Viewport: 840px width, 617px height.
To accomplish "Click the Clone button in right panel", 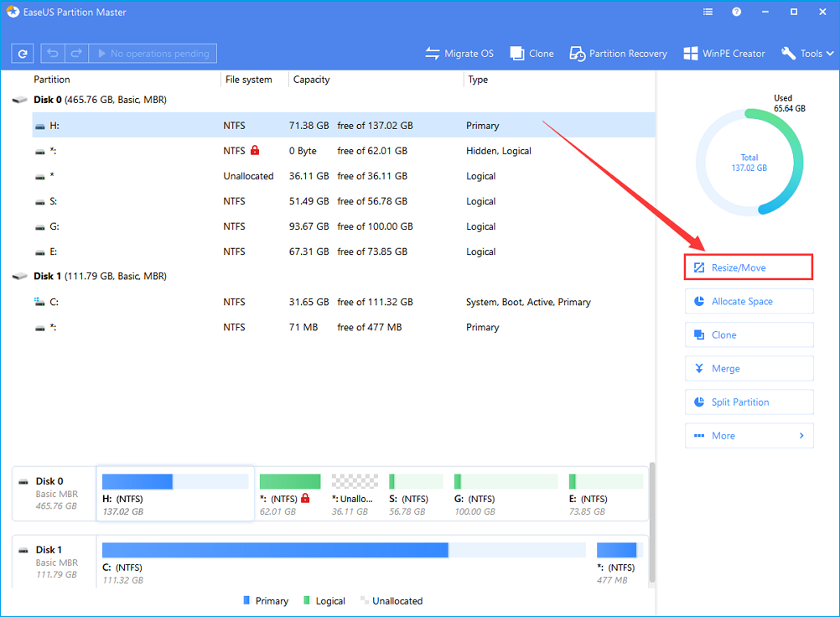I will click(749, 334).
